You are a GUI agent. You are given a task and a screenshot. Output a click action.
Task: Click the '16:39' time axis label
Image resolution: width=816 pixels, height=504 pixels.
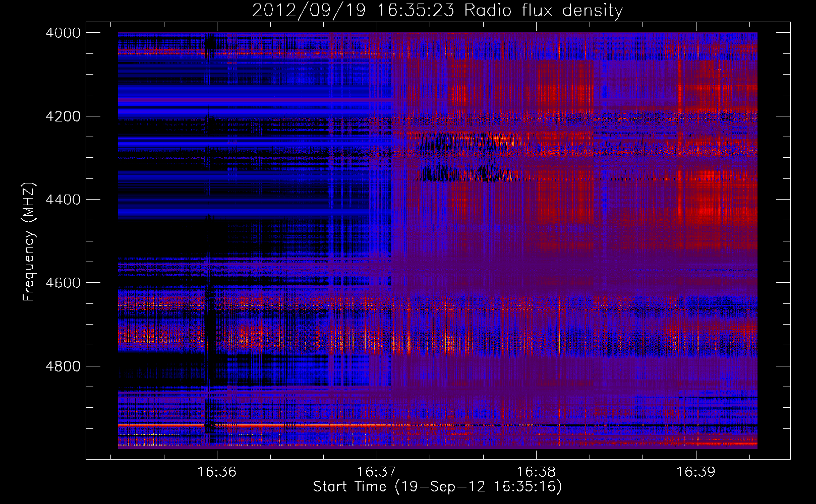(x=696, y=472)
